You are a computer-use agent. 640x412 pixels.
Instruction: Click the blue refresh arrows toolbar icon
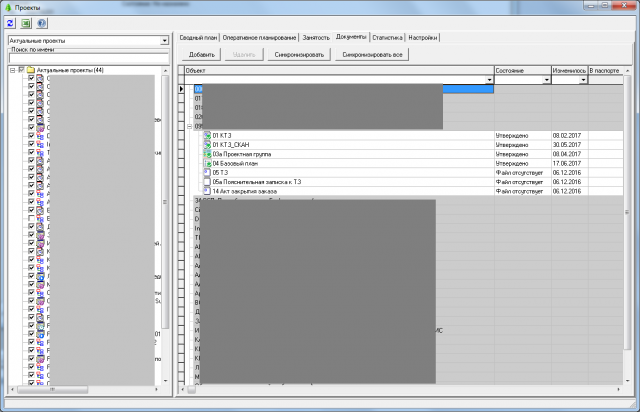[x=10, y=23]
